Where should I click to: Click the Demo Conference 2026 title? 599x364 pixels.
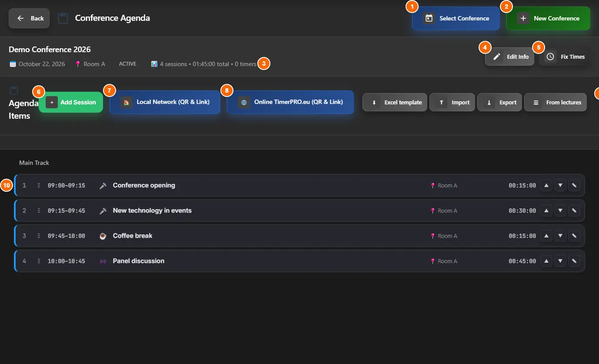pyautogui.click(x=50, y=50)
